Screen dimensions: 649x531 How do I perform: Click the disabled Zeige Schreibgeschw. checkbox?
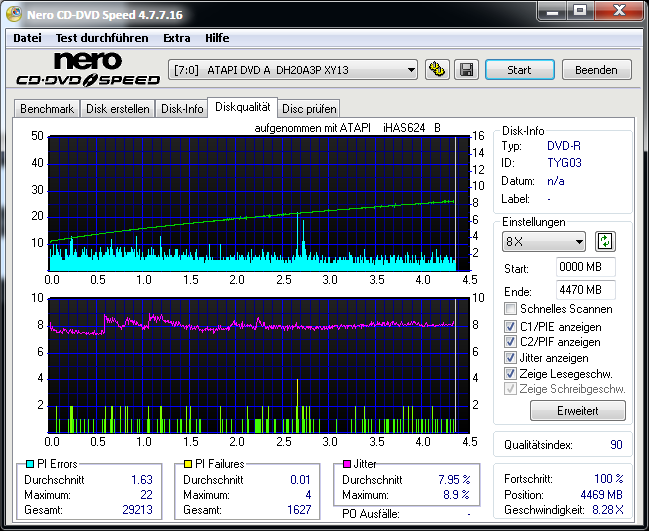[x=510, y=389]
